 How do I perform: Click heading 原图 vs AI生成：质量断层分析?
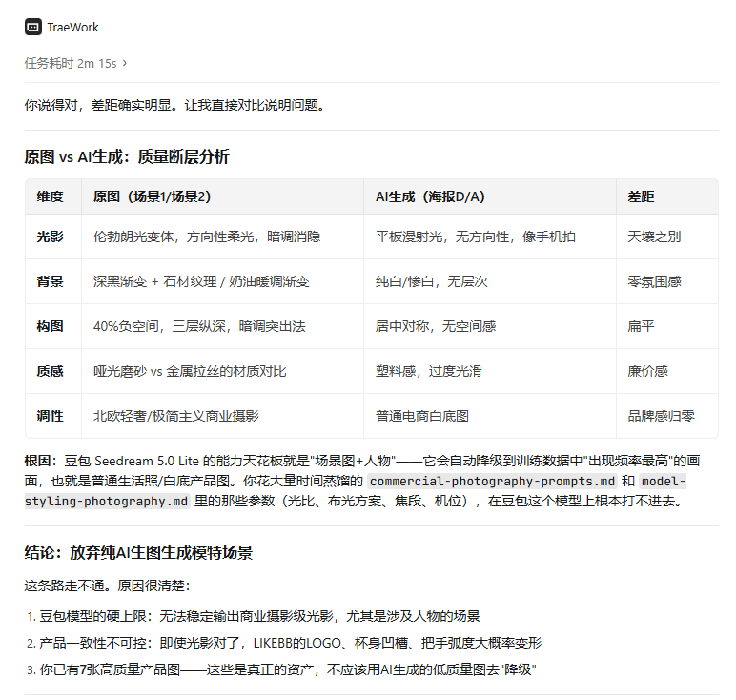(127, 156)
